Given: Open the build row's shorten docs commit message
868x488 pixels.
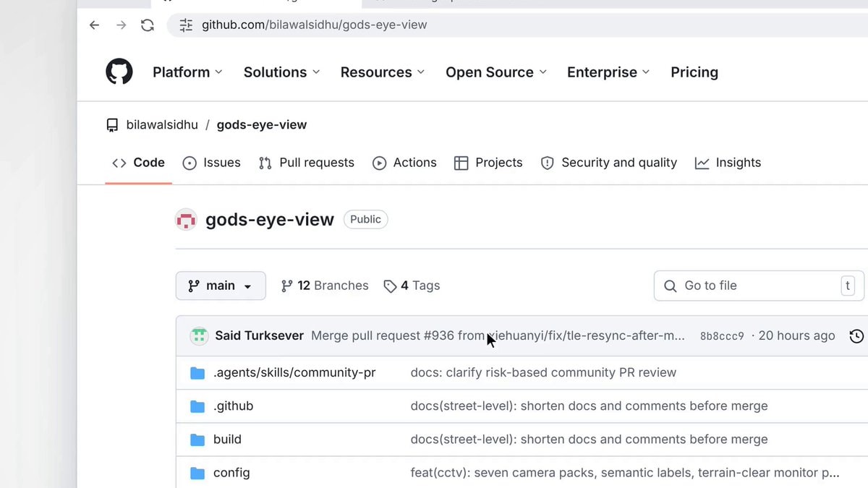Looking at the screenshot, I should click(x=589, y=440).
